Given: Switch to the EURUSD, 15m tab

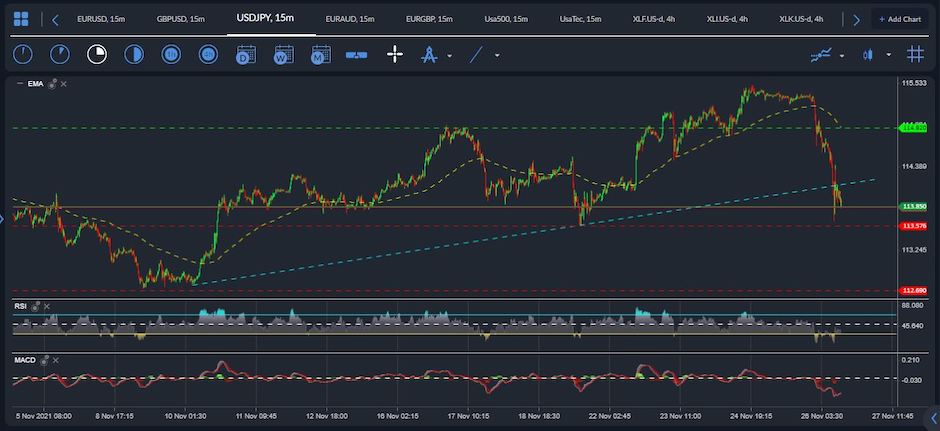Looking at the screenshot, I should pyautogui.click(x=101, y=19).
